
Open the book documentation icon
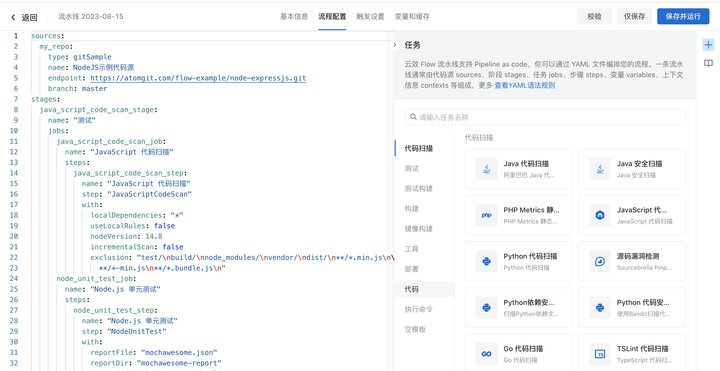(x=708, y=63)
